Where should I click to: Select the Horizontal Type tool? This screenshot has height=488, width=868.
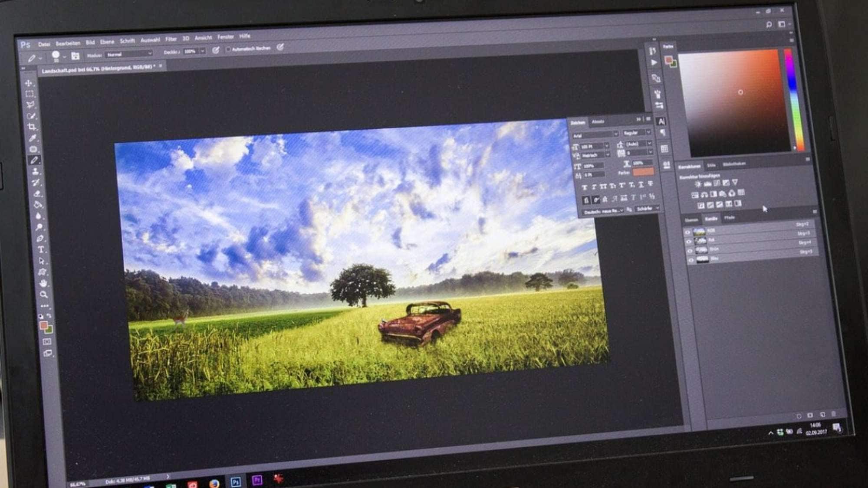pos(41,249)
